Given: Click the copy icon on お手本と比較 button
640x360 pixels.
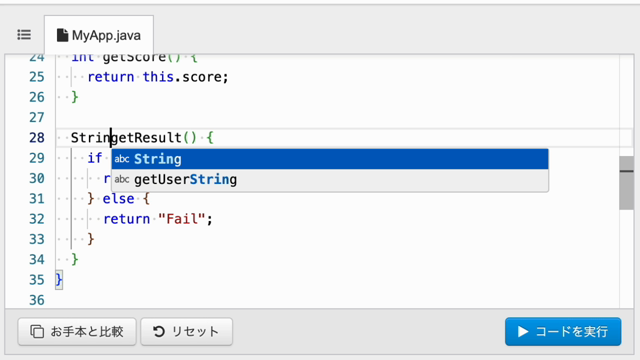Looking at the screenshot, I should pyautogui.click(x=37, y=331).
